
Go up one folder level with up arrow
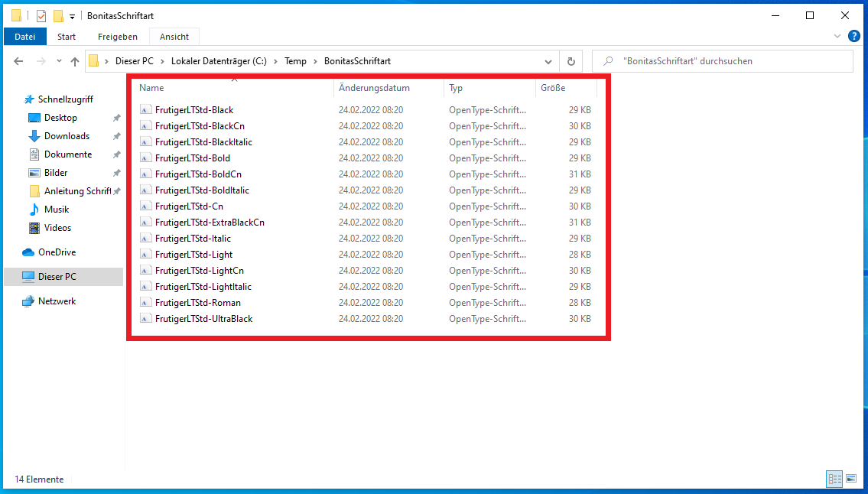coord(75,61)
